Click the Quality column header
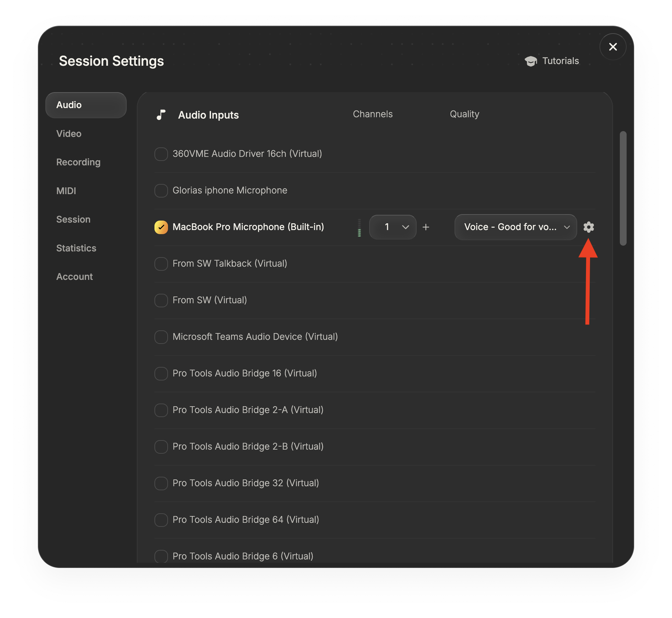Image resolution: width=672 pixels, height=618 pixels. (464, 114)
